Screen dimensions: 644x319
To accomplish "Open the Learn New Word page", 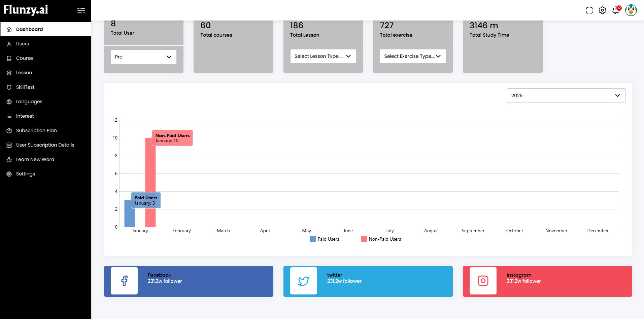I will click(35, 159).
